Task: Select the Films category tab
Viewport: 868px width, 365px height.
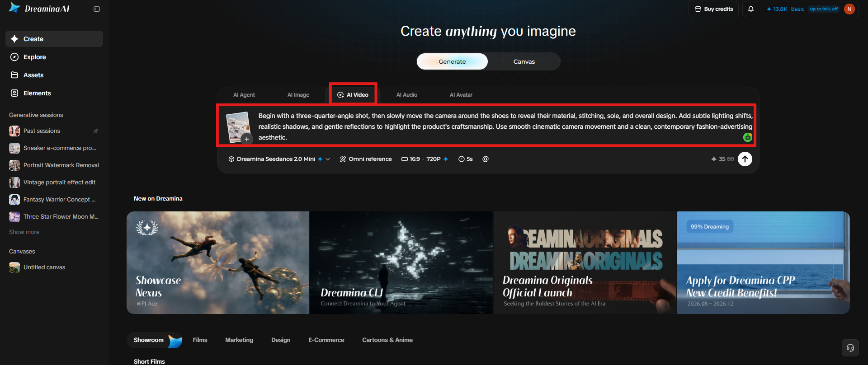Action: click(200, 340)
